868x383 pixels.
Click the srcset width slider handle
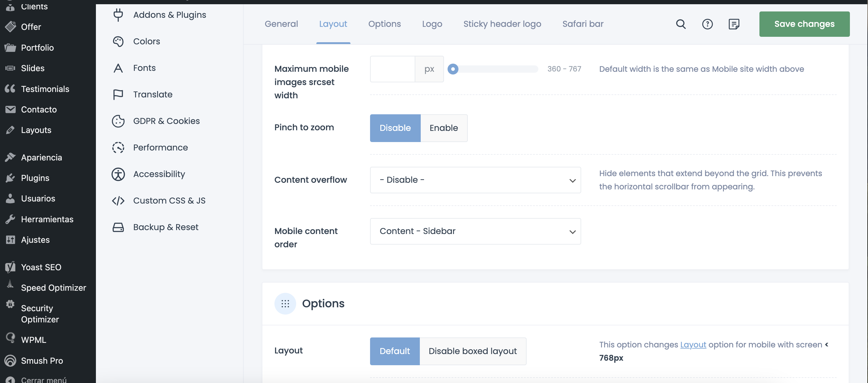point(452,69)
